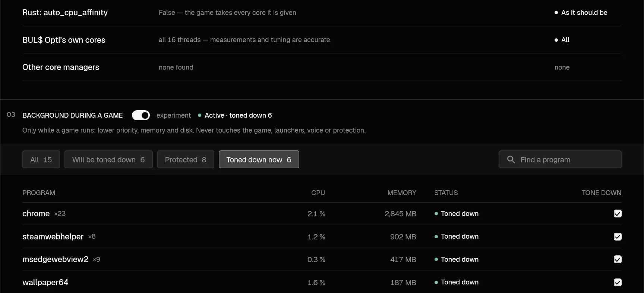The height and width of the screenshot is (293, 644).
Task: Uncheck tone down for chrome
Action: (618, 214)
